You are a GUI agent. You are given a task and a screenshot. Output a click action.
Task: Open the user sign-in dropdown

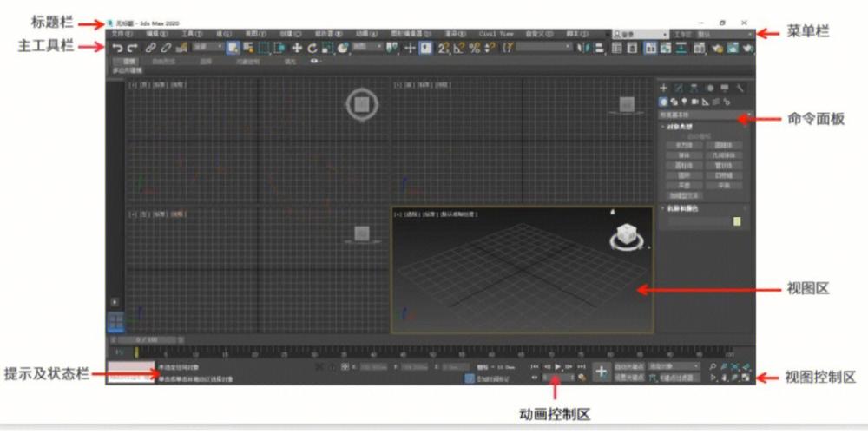click(x=641, y=35)
